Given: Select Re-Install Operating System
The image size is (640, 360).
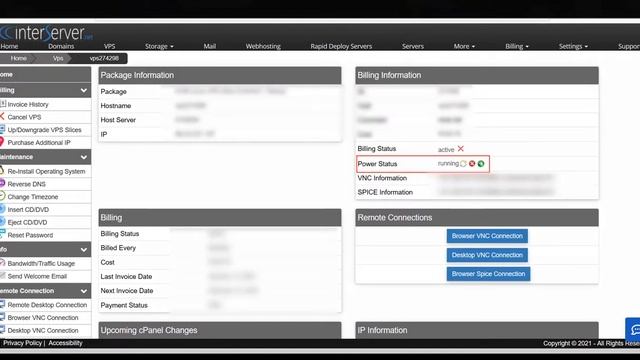Looking at the screenshot, I should click(x=46, y=171).
